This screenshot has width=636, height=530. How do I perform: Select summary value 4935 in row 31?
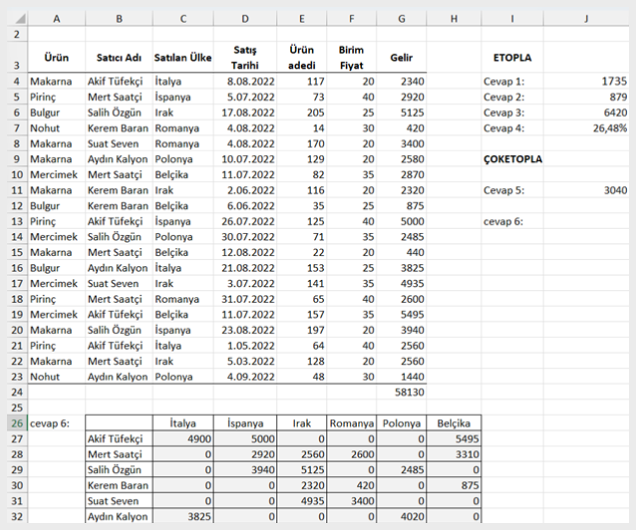(301, 501)
